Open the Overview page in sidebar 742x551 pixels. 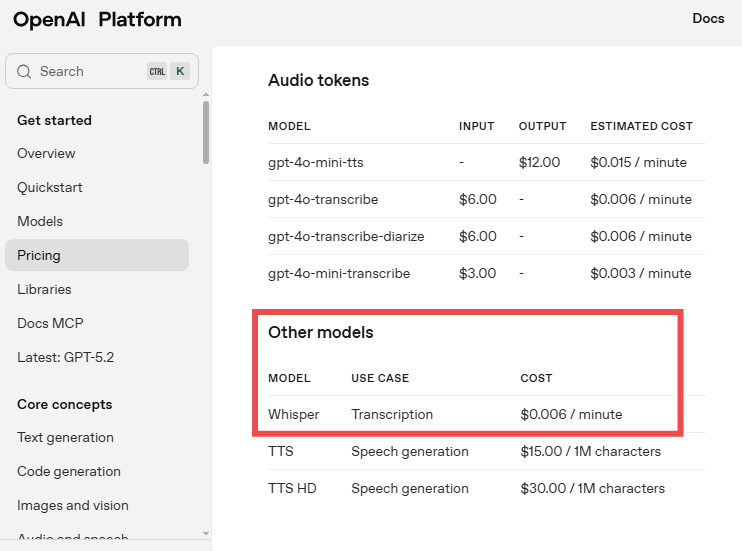pyautogui.click(x=46, y=153)
